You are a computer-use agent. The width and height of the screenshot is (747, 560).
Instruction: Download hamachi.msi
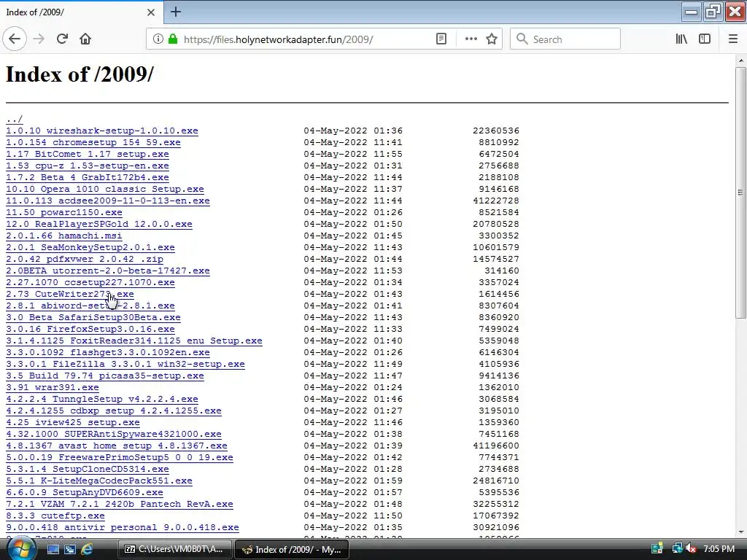(x=64, y=236)
